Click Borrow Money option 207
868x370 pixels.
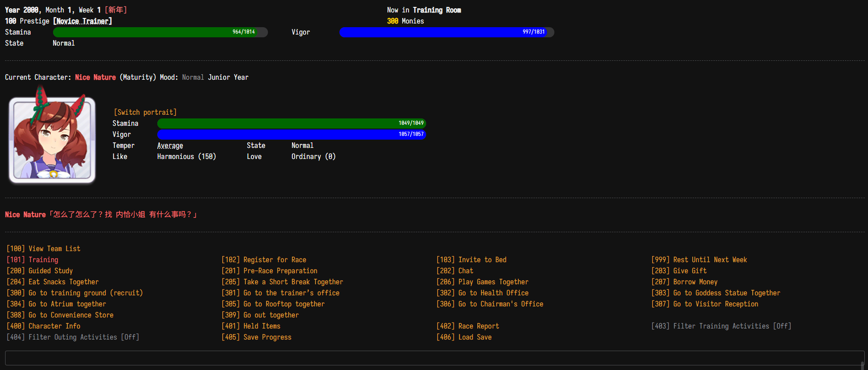[684, 282]
